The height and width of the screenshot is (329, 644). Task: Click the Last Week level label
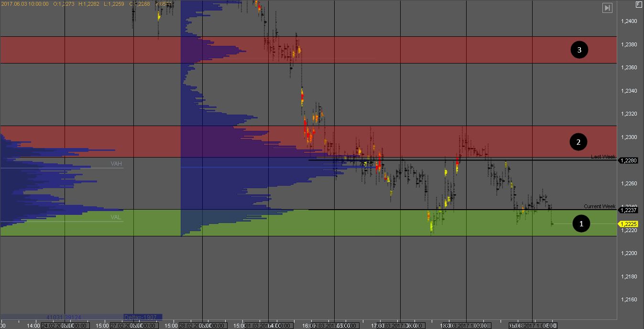[x=603, y=157]
